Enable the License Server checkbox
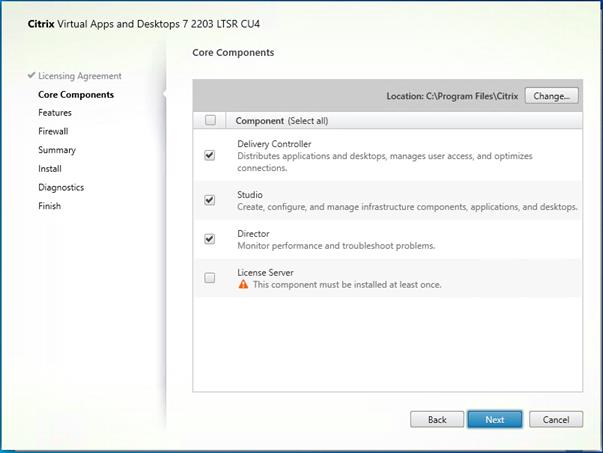Image resolution: width=603 pixels, height=453 pixels. [210, 278]
